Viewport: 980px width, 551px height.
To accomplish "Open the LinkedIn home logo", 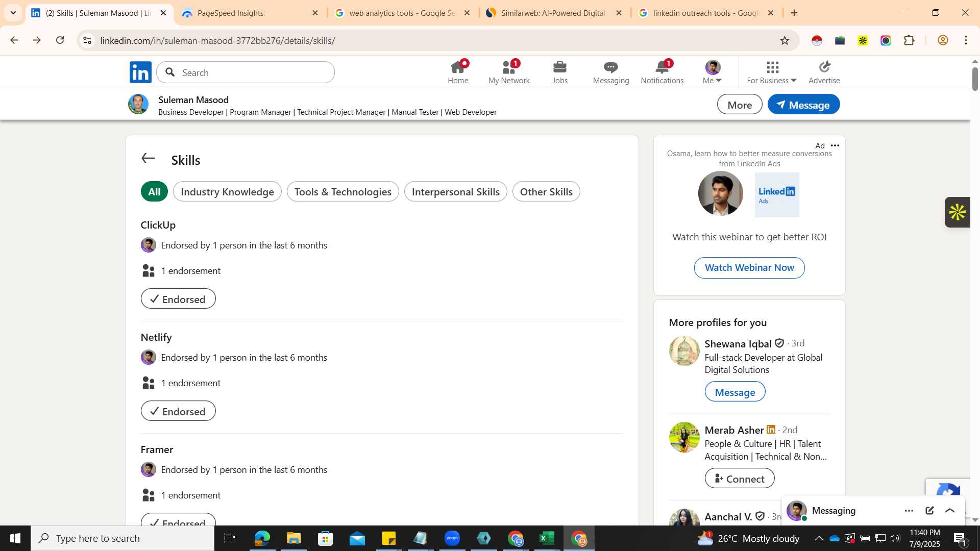I will click(x=140, y=72).
